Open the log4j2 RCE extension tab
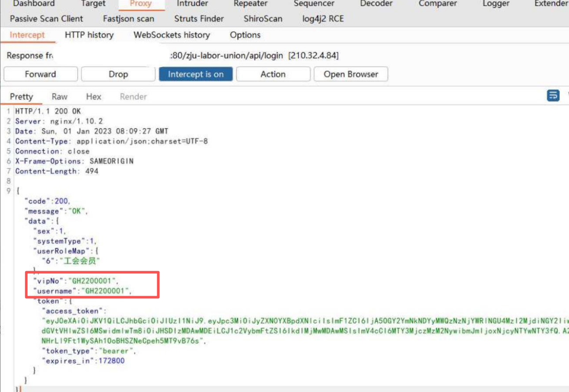This screenshot has width=569, height=392. (x=323, y=19)
